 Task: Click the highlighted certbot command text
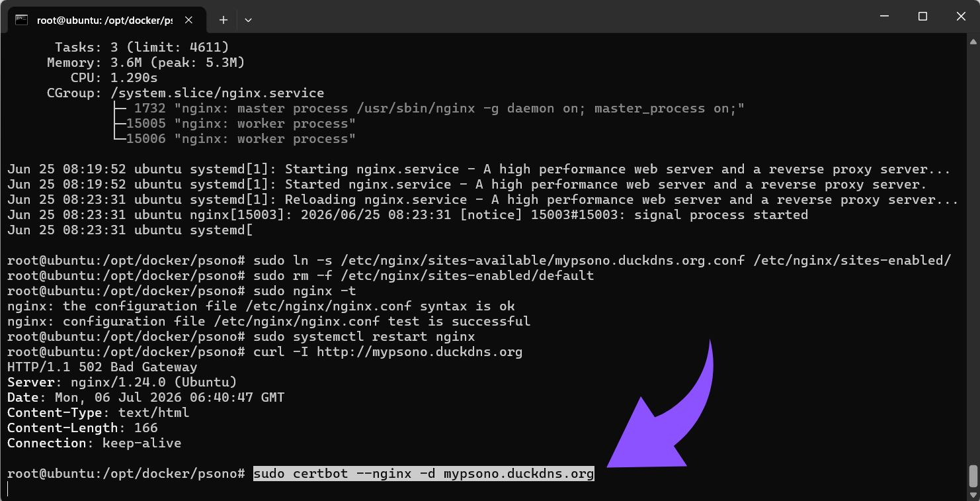click(x=424, y=474)
